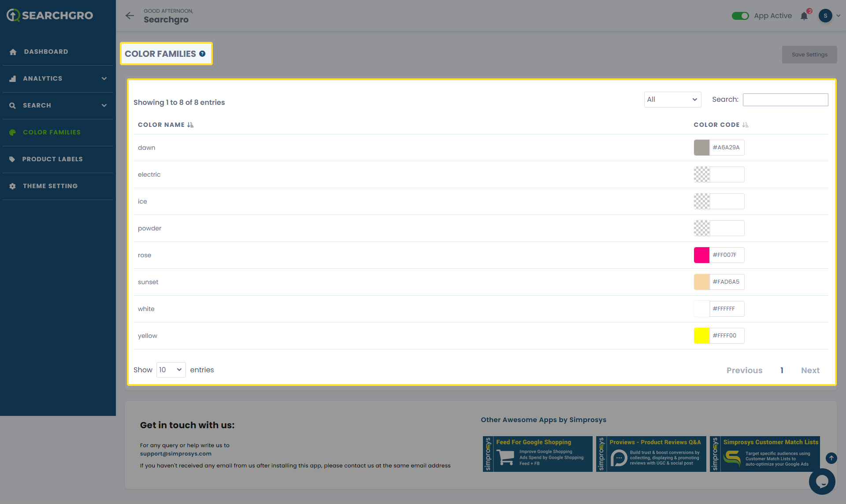Open the show entries count dropdown

click(171, 370)
